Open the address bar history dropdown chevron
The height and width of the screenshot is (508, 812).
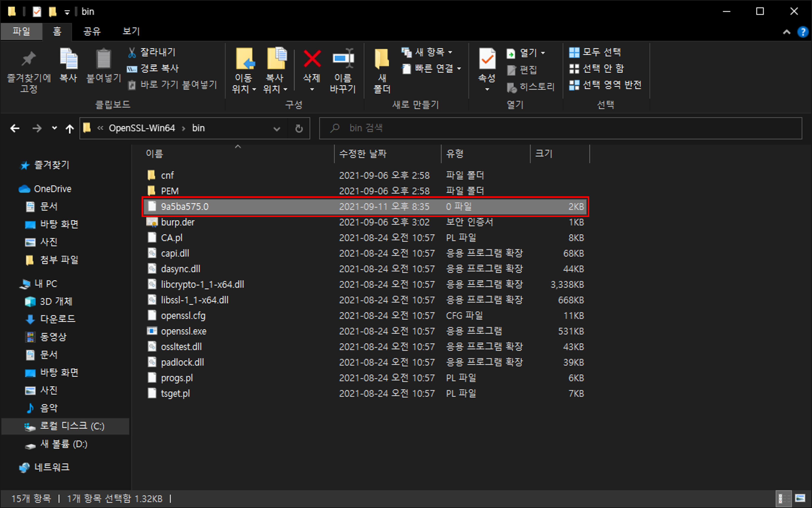coord(277,128)
